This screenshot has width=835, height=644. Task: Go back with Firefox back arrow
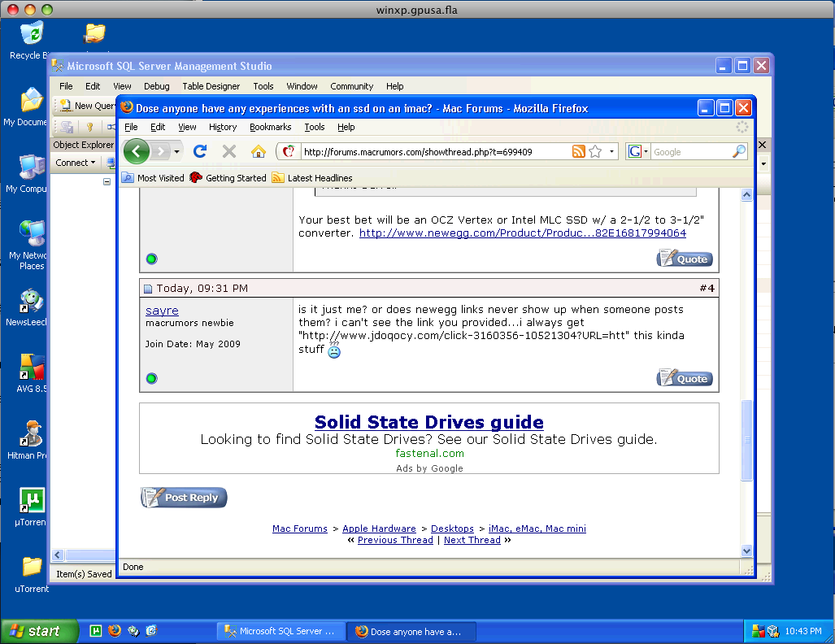pos(137,152)
